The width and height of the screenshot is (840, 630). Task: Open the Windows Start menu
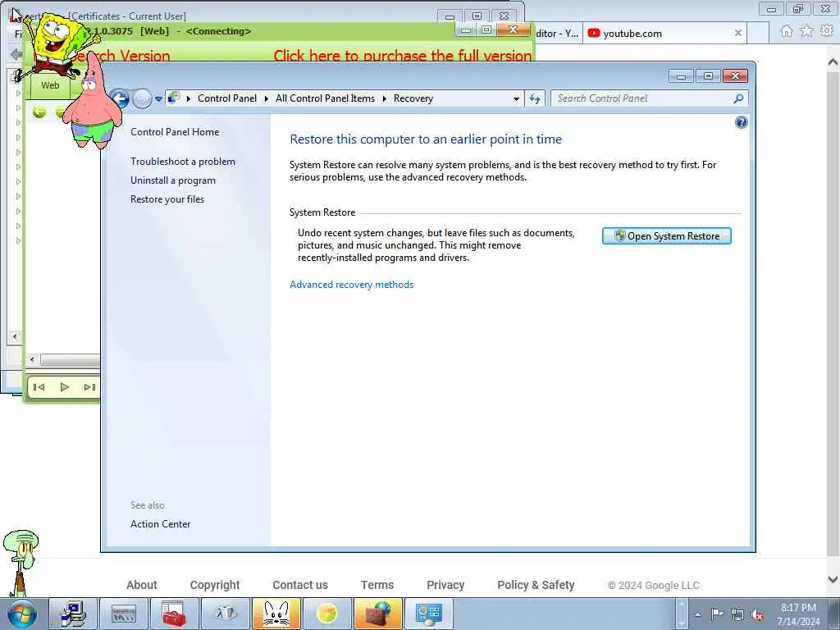point(22,614)
